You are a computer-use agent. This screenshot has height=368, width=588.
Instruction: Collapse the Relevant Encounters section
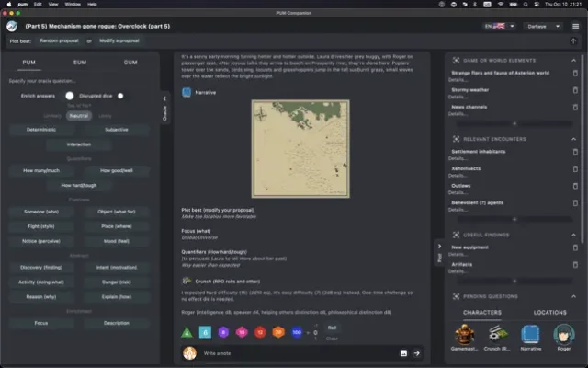[x=573, y=139]
